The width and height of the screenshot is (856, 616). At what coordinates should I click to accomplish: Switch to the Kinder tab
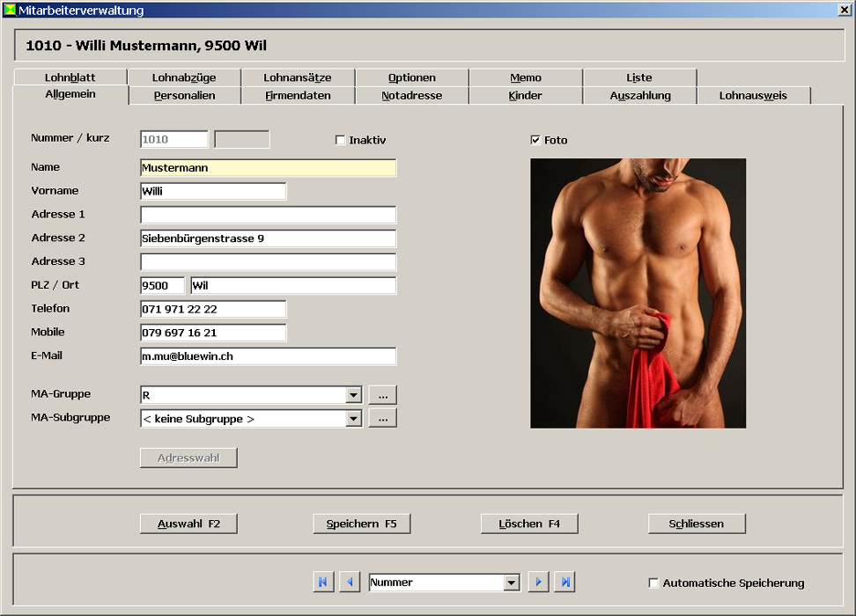pyautogui.click(x=525, y=96)
